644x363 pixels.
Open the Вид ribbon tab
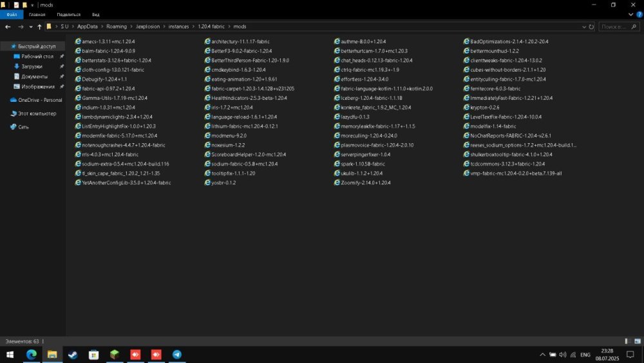(96, 14)
